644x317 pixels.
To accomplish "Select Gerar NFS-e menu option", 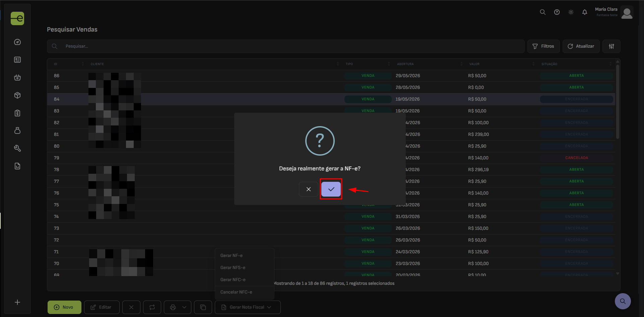I will tap(245, 268).
